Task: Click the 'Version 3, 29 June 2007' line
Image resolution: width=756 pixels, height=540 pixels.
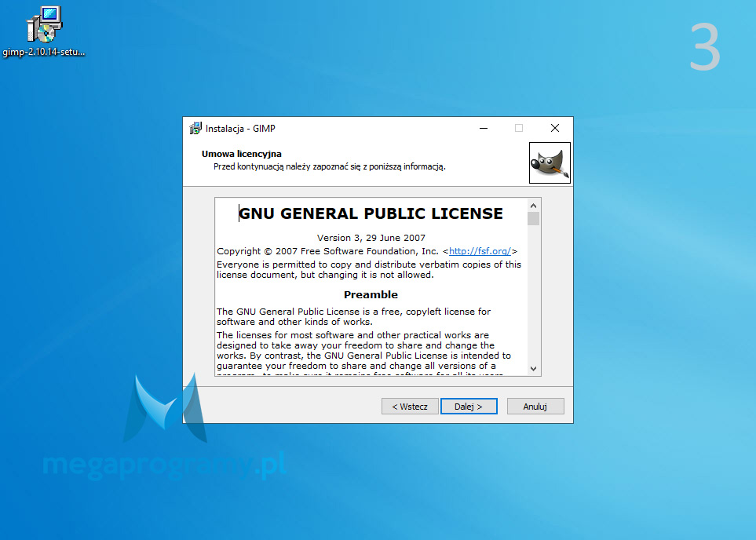Action: click(x=371, y=238)
